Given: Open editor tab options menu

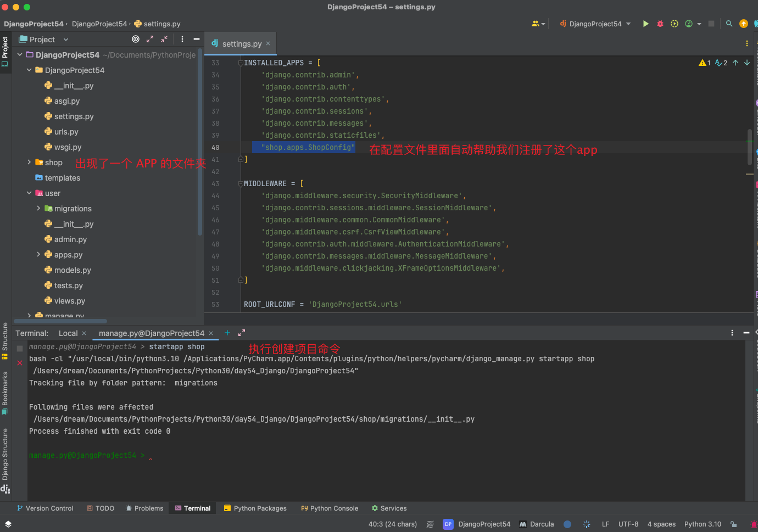Looking at the screenshot, I should point(747,43).
